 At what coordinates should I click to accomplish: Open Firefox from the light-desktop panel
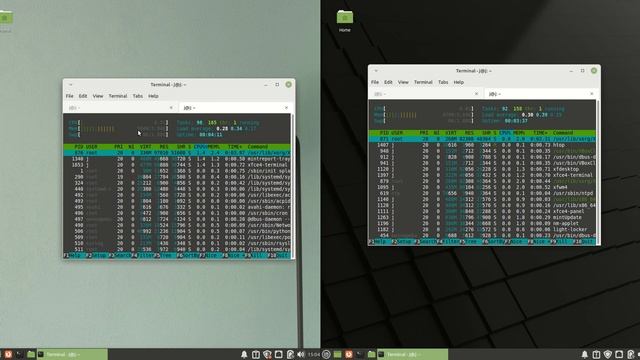tap(8, 354)
